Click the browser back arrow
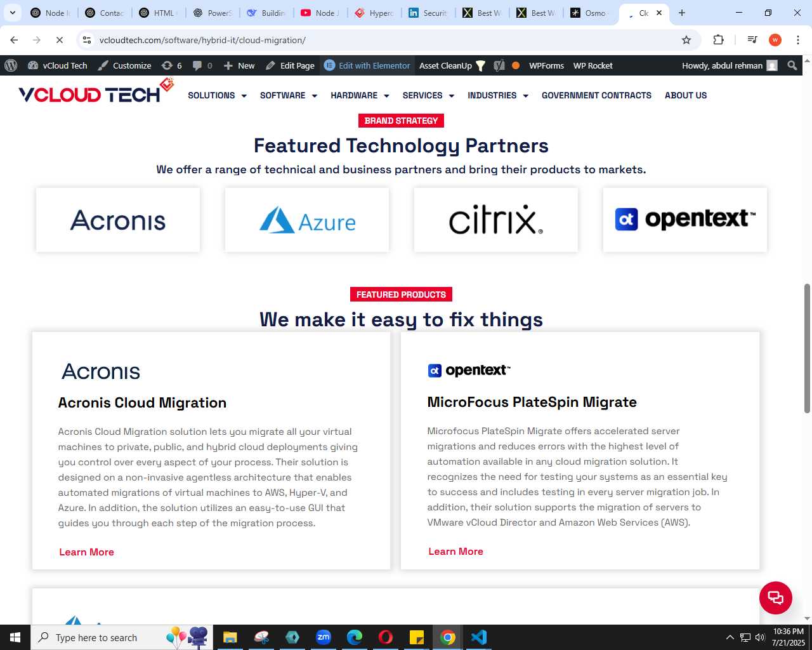This screenshot has width=812, height=650. coord(14,40)
